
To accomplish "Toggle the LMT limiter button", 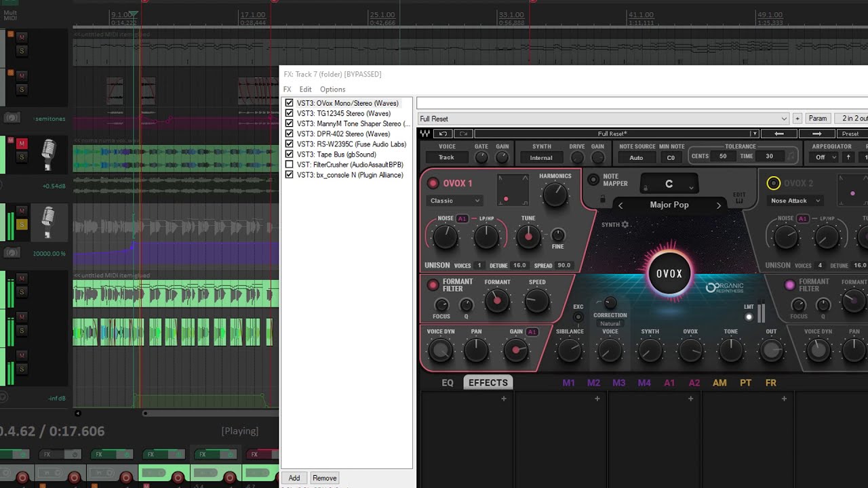I will tap(749, 317).
